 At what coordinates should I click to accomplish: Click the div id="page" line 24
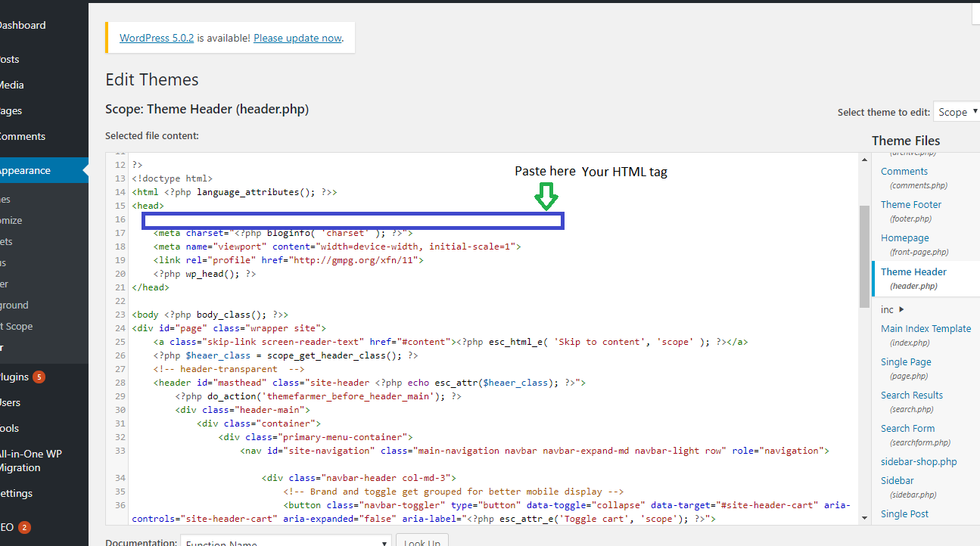pyautogui.click(x=229, y=328)
